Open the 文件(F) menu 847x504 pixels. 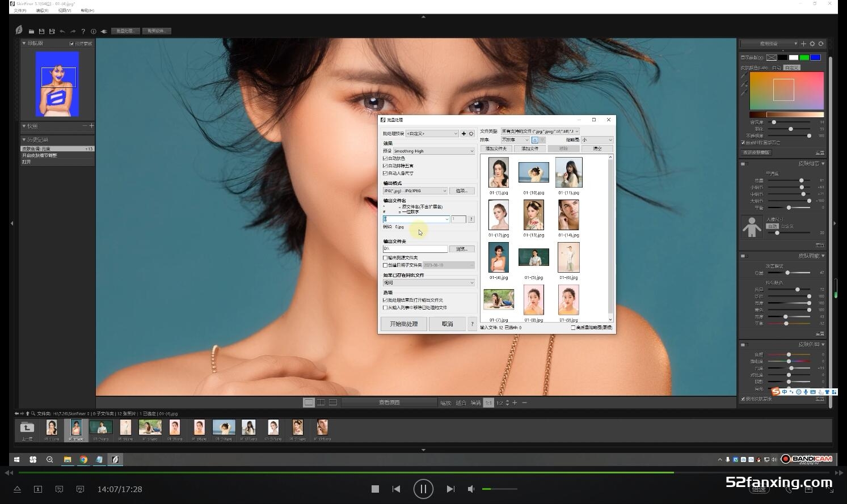pos(20,10)
